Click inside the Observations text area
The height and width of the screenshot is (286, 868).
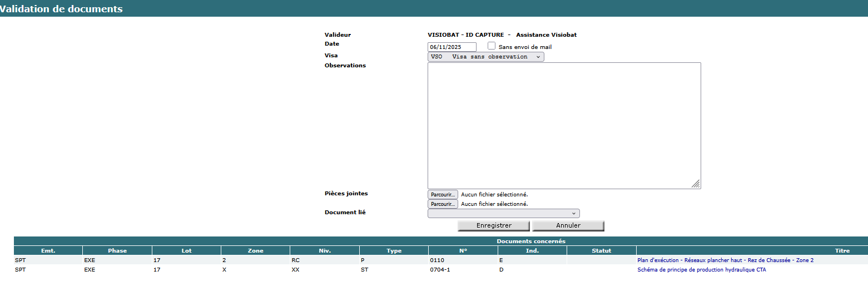click(564, 125)
